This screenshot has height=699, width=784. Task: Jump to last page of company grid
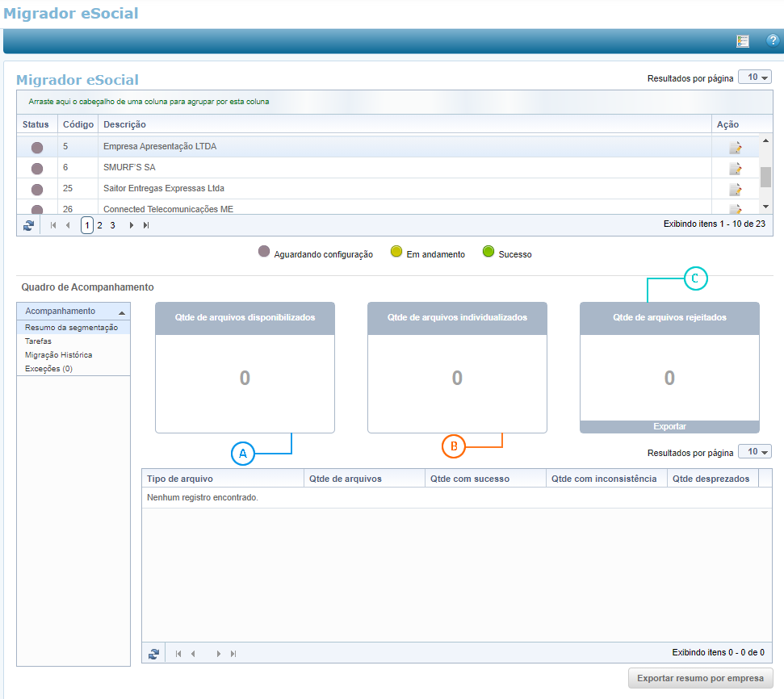pos(146,226)
